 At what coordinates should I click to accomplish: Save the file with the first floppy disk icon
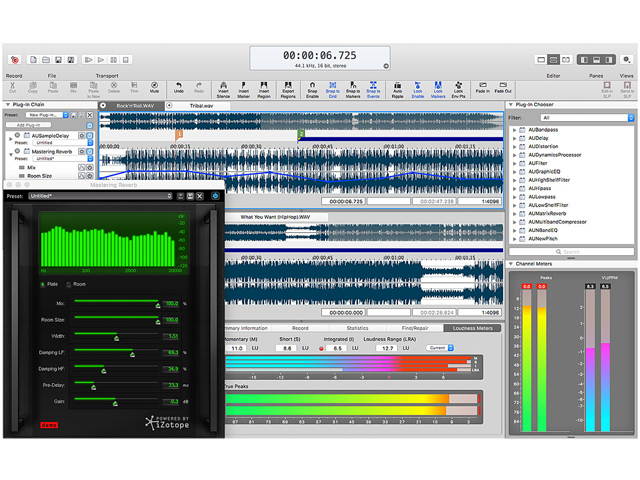pyautogui.click(x=58, y=60)
